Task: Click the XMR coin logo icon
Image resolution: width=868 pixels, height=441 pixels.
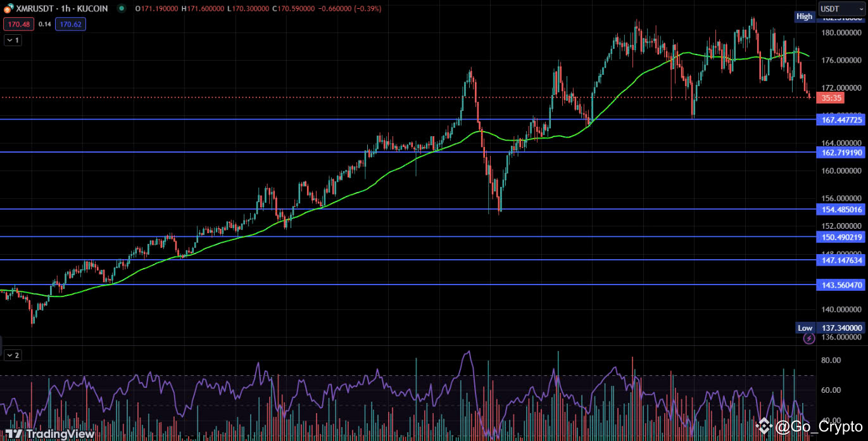Action: pyautogui.click(x=8, y=9)
